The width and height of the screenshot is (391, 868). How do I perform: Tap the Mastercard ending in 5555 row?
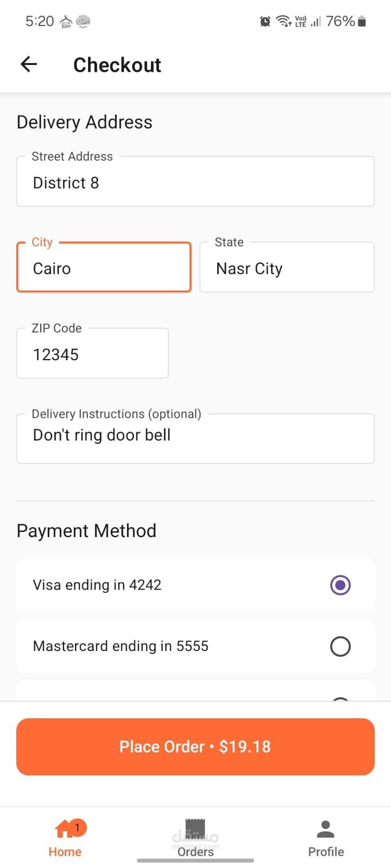pos(163,646)
